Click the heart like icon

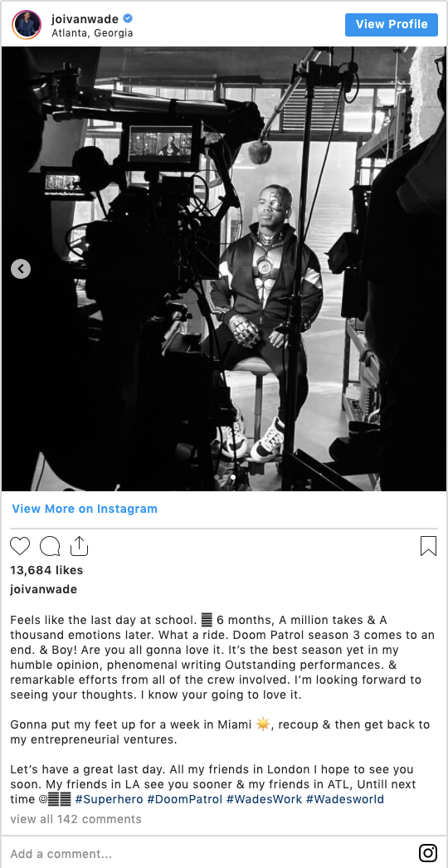pos(20,546)
